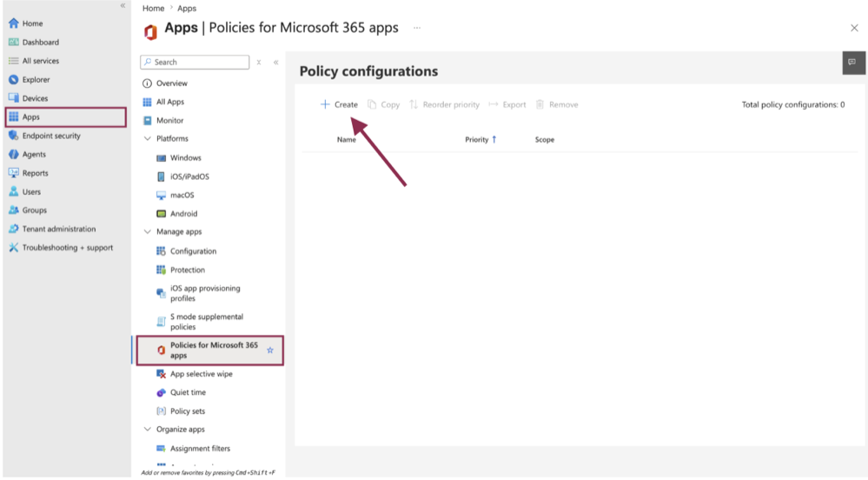Click the Assignment filters icon
868x480 pixels.
click(x=161, y=449)
